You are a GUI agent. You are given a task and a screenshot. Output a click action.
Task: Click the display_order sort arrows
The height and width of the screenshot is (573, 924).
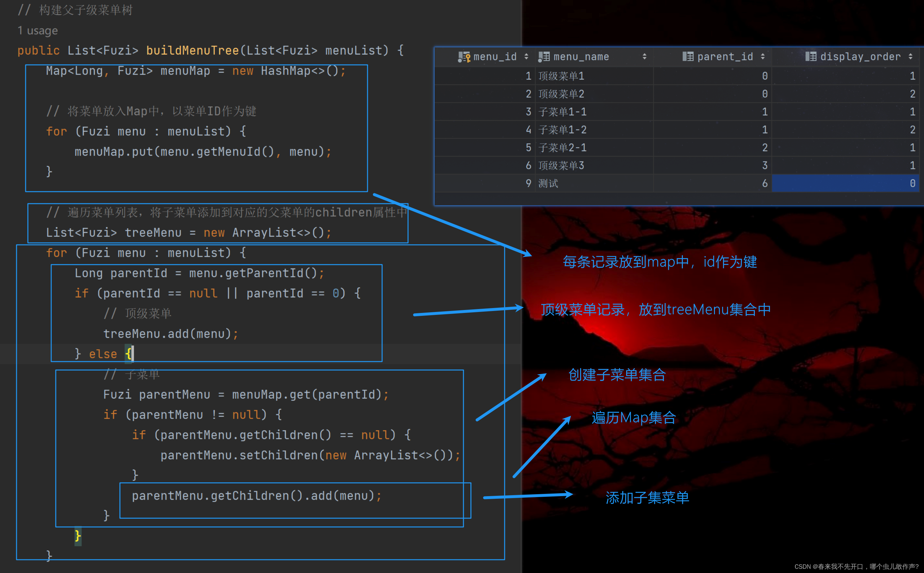910,57
